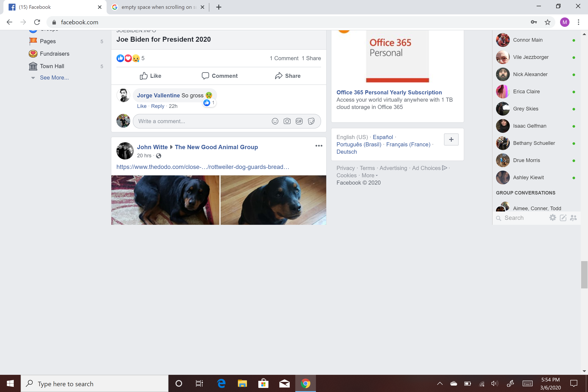Open the Office 365 Personal ad image
The image size is (588, 392).
[x=397, y=57]
